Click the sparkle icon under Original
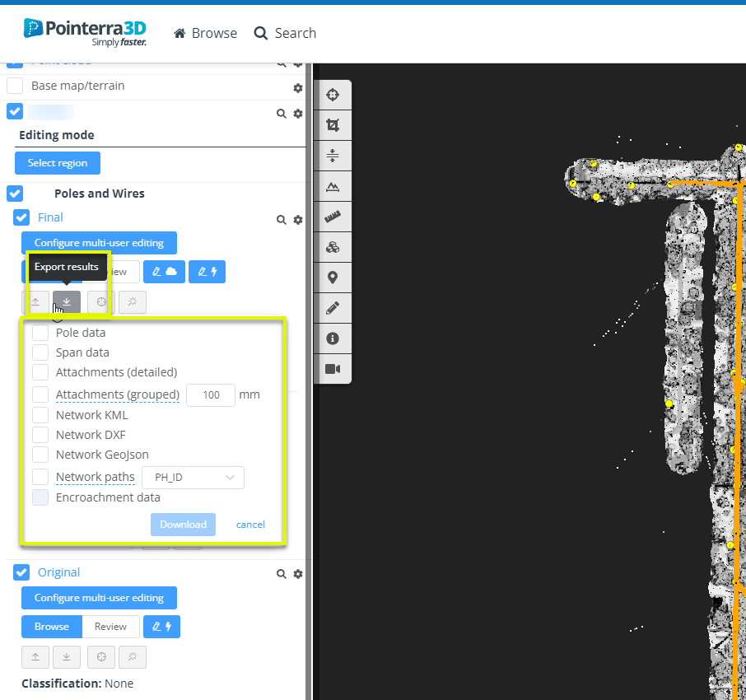 click(133, 656)
